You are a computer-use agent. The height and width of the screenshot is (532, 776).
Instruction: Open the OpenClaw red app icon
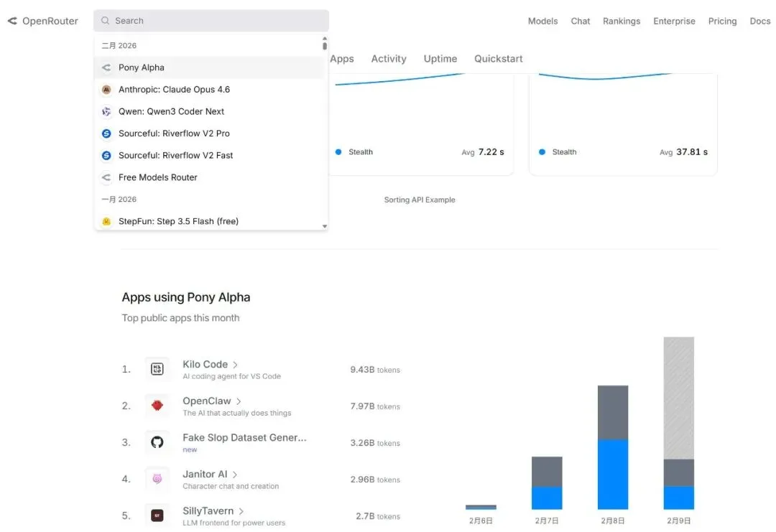click(x=157, y=406)
